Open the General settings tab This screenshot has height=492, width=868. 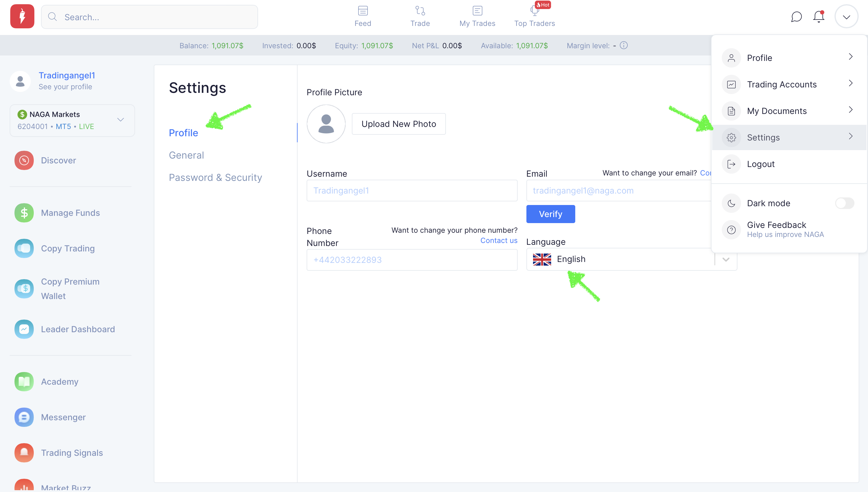pyautogui.click(x=186, y=155)
